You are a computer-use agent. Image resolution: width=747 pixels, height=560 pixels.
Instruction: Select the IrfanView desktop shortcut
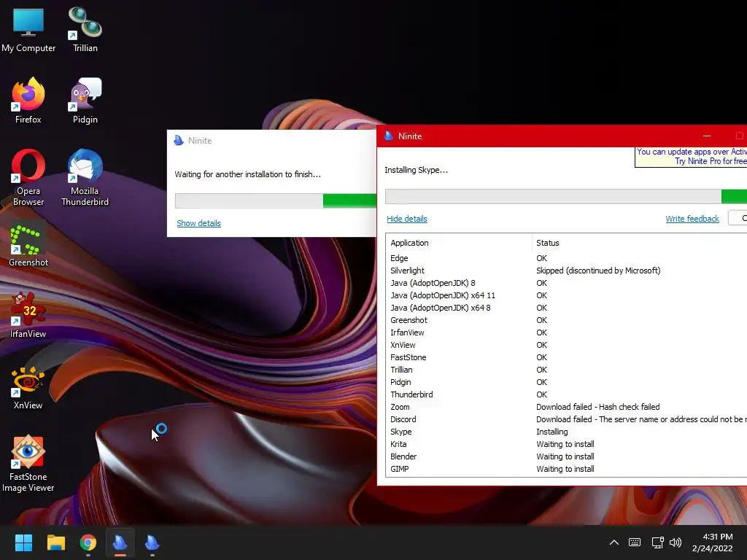coord(28,315)
